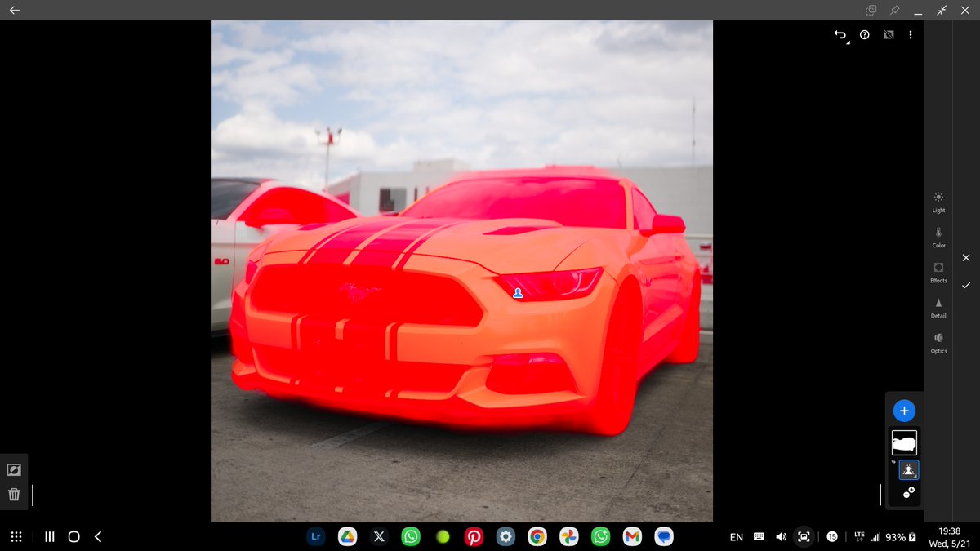
Task: Open the on-screen keyboard icon
Action: tap(759, 537)
